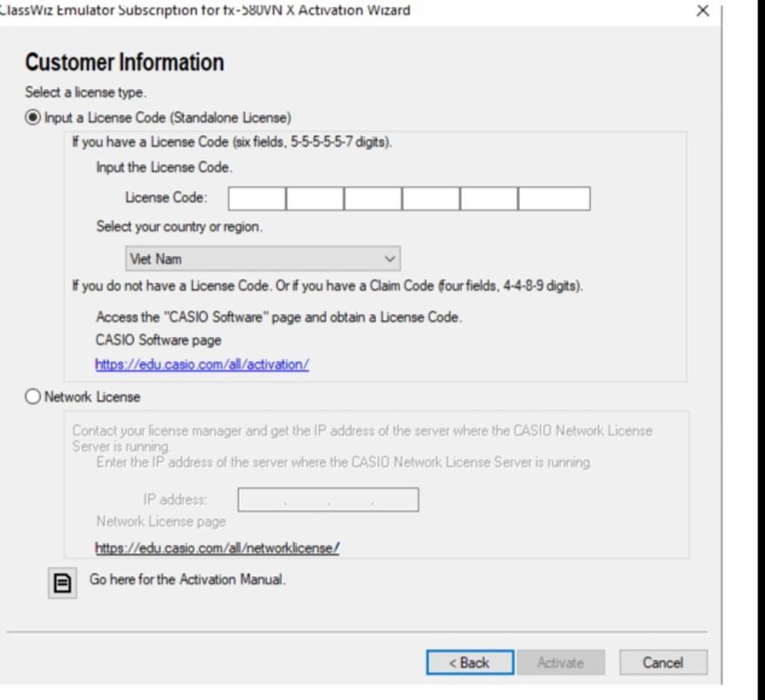Close the Activation Wizard window
Image resolution: width=765 pixels, height=700 pixels.
coord(702,10)
